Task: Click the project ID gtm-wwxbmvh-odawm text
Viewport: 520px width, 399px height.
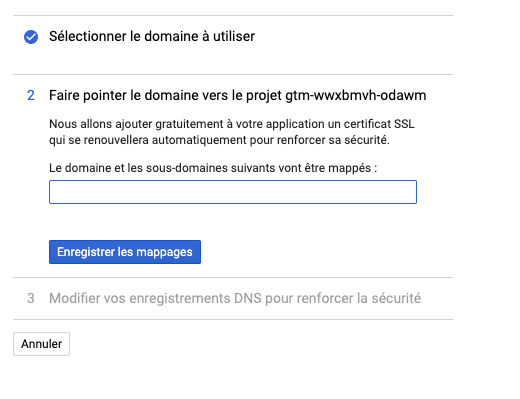Action: coord(356,95)
